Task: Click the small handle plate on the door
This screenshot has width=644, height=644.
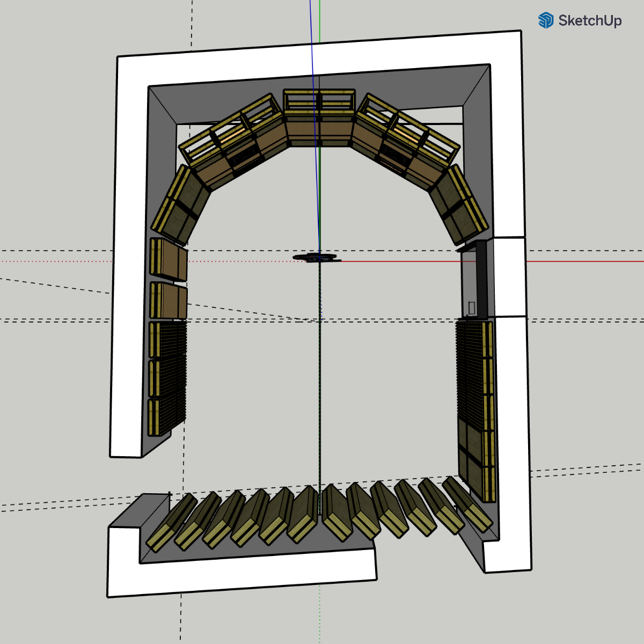Action: 471,307
